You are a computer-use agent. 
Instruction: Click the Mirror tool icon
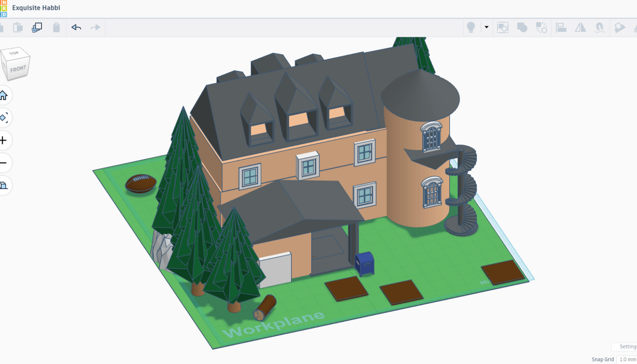(x=580, y=27)
